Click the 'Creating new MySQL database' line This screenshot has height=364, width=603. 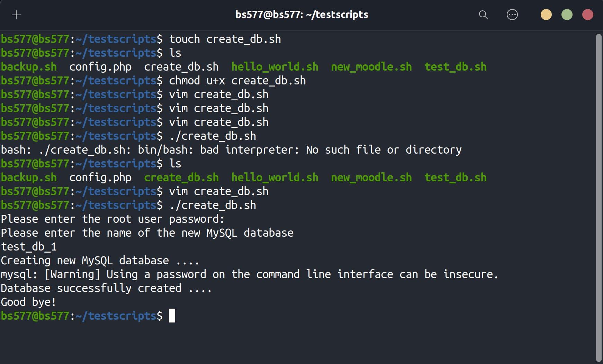coord(100,261)
